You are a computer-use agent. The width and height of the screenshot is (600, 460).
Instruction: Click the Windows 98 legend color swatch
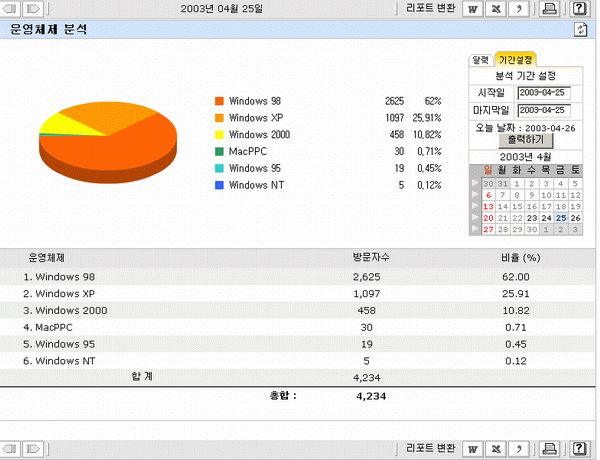(219, 101)
